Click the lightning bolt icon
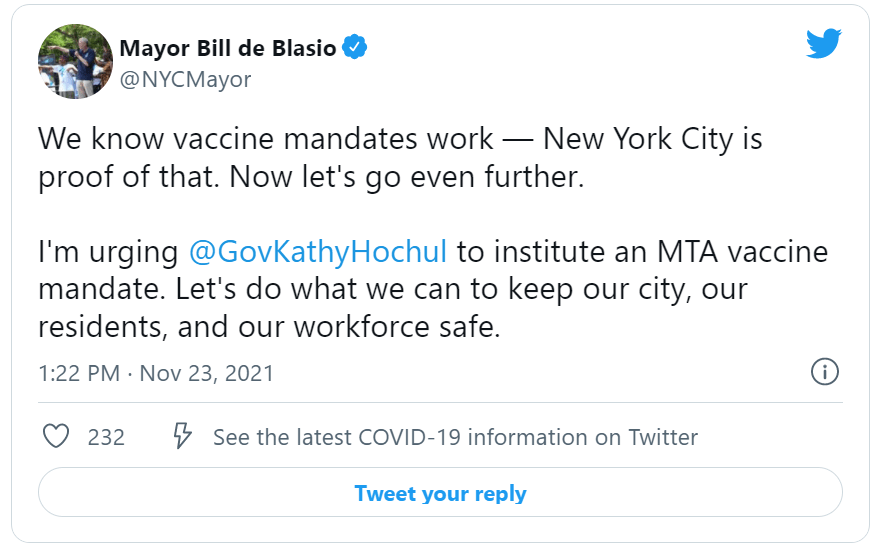The width and height of the screenshot is (883, 553). click(x=182, y=437)
